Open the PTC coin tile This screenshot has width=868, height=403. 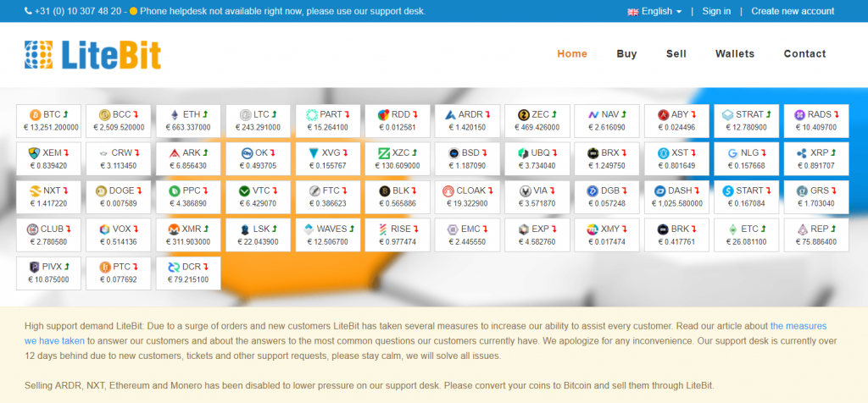click(119, 273)
